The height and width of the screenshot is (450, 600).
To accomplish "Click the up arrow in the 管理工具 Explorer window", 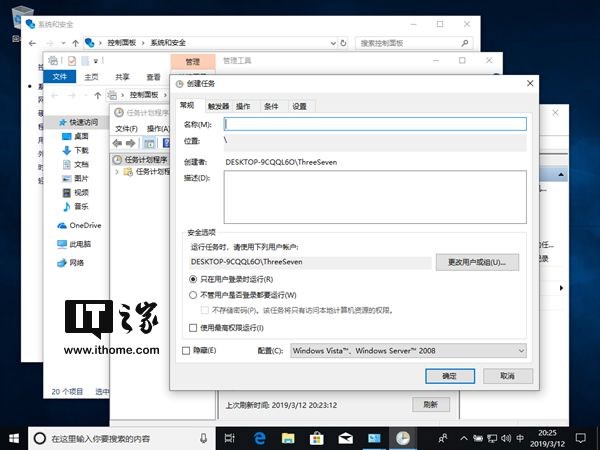I will coord(98,95).
